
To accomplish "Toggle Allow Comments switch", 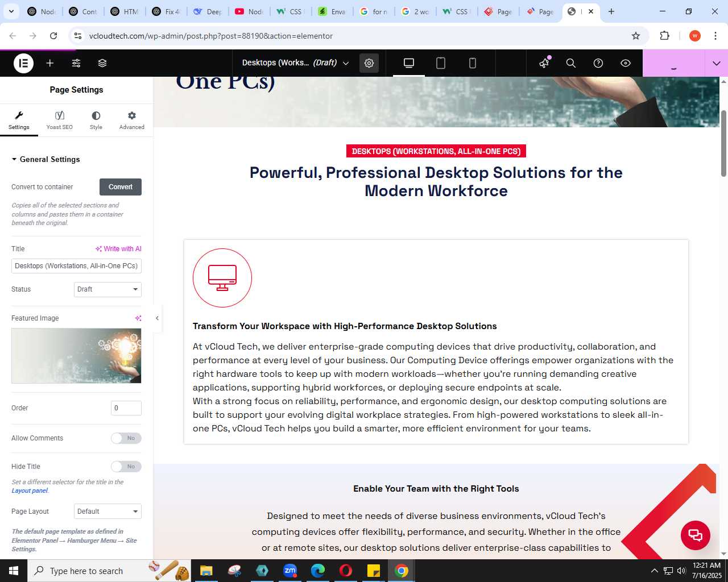I will (126, 438).
